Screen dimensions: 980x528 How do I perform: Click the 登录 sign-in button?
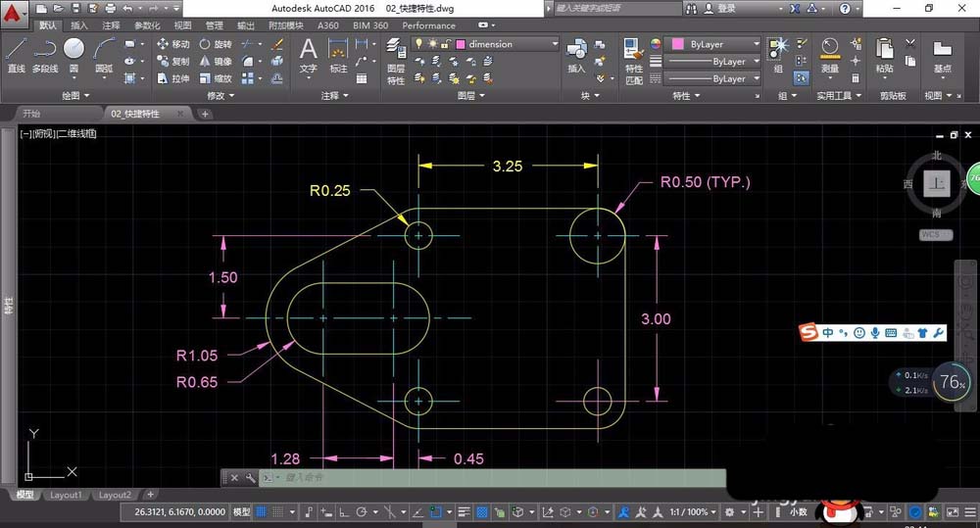point(726,8)
